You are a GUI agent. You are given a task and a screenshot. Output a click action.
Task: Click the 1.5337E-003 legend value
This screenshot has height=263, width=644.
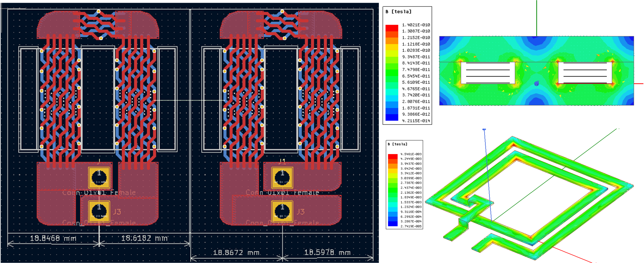411,202
